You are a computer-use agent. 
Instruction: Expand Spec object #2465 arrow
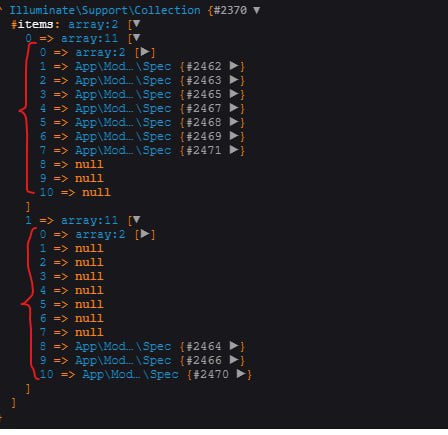tap(234, 94)
